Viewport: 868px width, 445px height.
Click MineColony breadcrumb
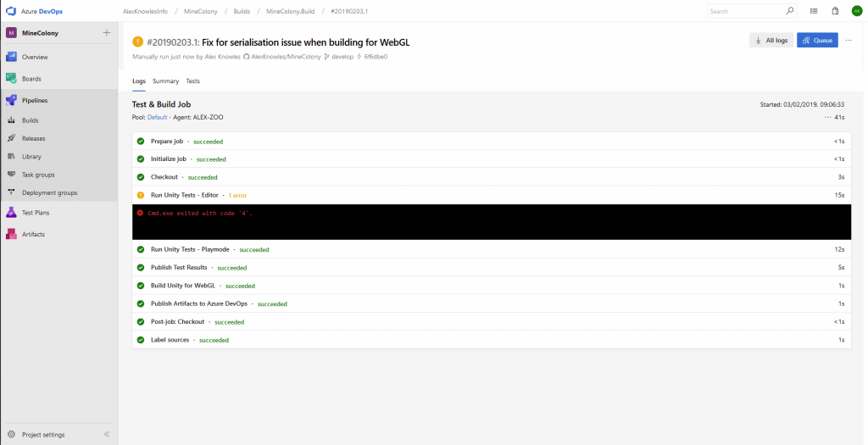198,11
